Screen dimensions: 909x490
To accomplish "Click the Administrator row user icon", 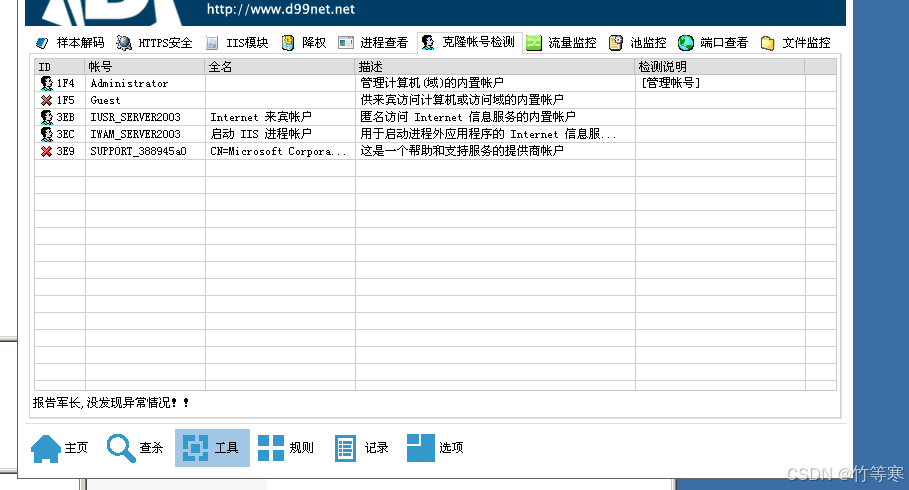I will tap(46, 84).
